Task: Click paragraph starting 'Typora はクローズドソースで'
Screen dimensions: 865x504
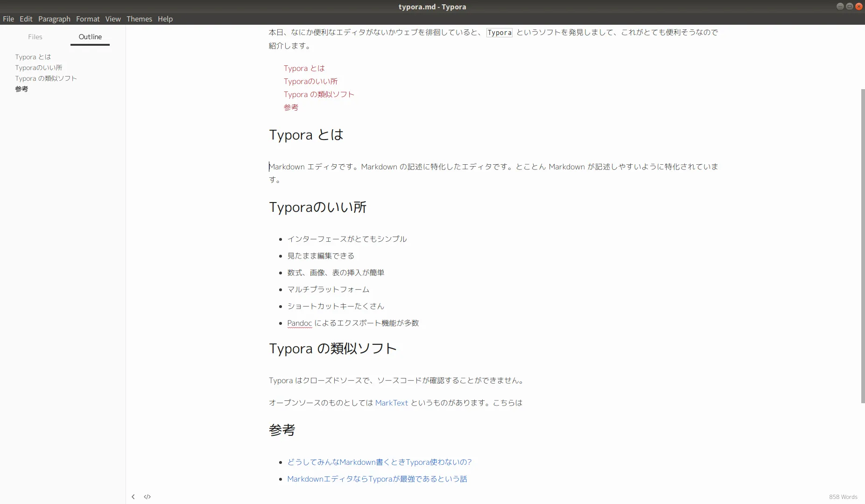Action: [x=397, y=380]
